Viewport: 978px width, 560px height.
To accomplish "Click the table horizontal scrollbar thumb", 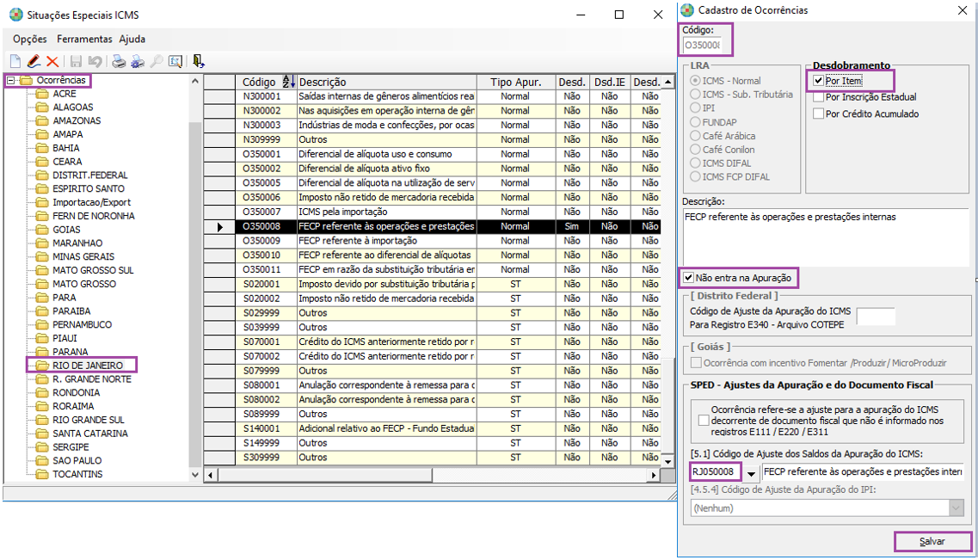I will pos(324,475).
